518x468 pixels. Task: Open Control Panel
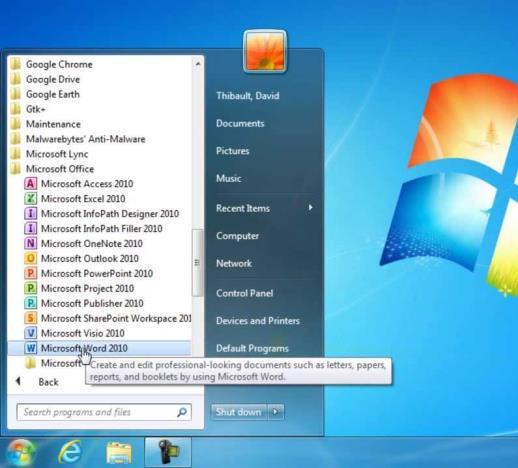[245, 293]
